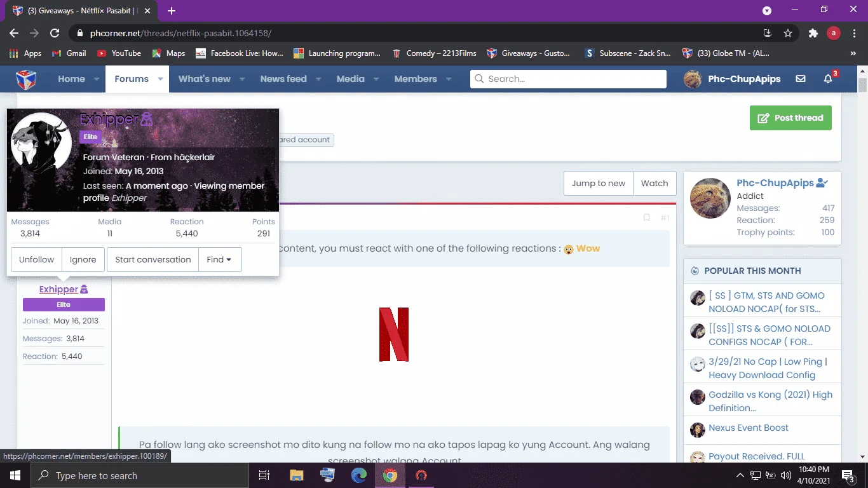Open the Chrome profile avatar icon
This screenshot has height=488, width=868.
pyautogui.click(x=834, y=33)
